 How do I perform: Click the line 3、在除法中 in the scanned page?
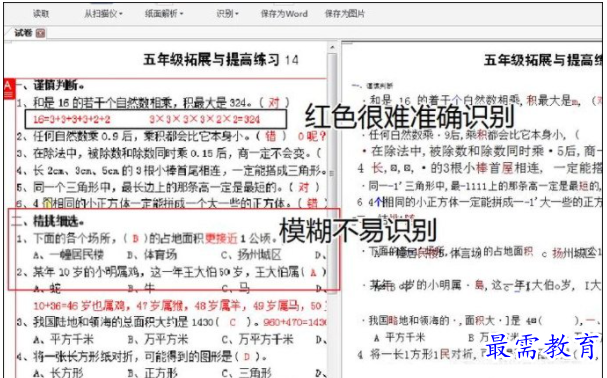pyautogui.click(x=169, y=153)
